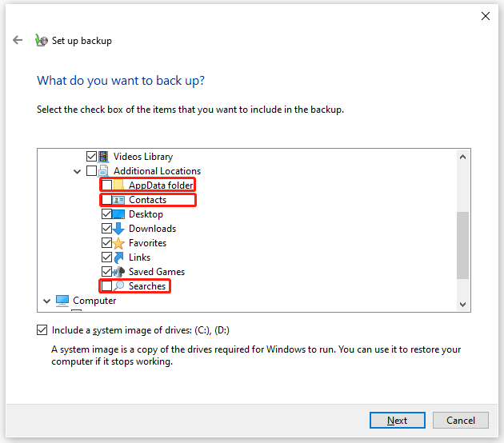The image size is (504, 443).
Task: Click the Contacts card icon
Action: click(120, 200)
